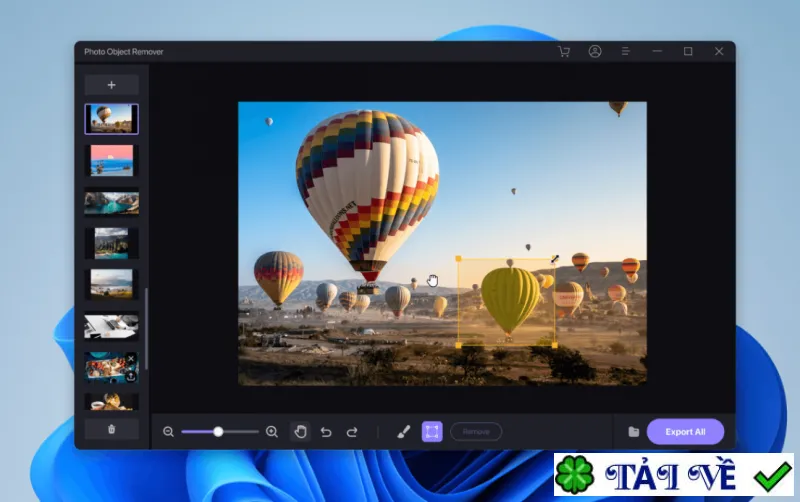Maximize the Photo Object Remover window
800x502 pixels.
point(688,52)
